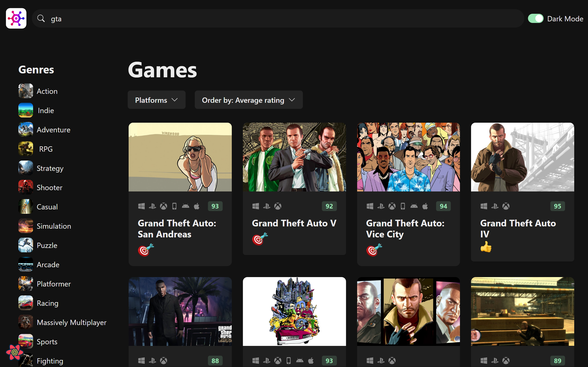Click the Grand Theft Auto IV cover image

(x=522, y=157)
